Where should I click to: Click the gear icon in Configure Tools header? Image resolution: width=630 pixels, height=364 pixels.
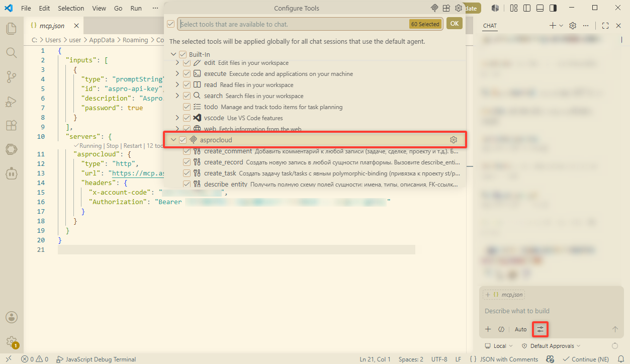tap(459, 8)
